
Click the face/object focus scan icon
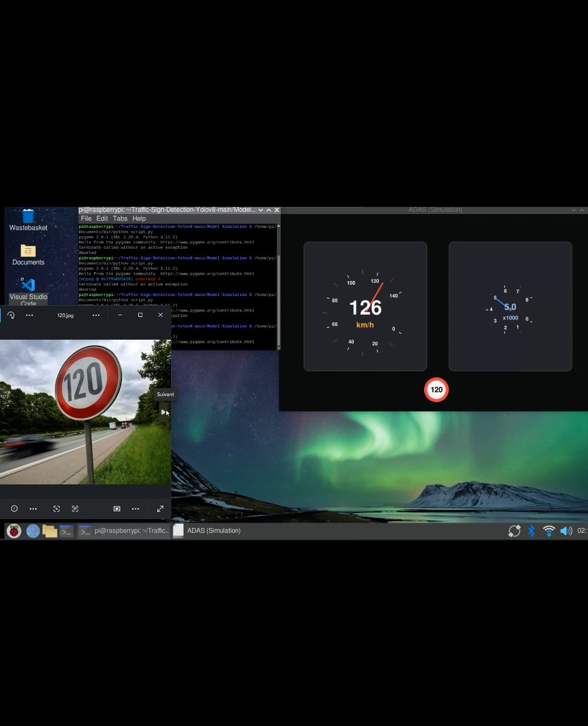56,509
